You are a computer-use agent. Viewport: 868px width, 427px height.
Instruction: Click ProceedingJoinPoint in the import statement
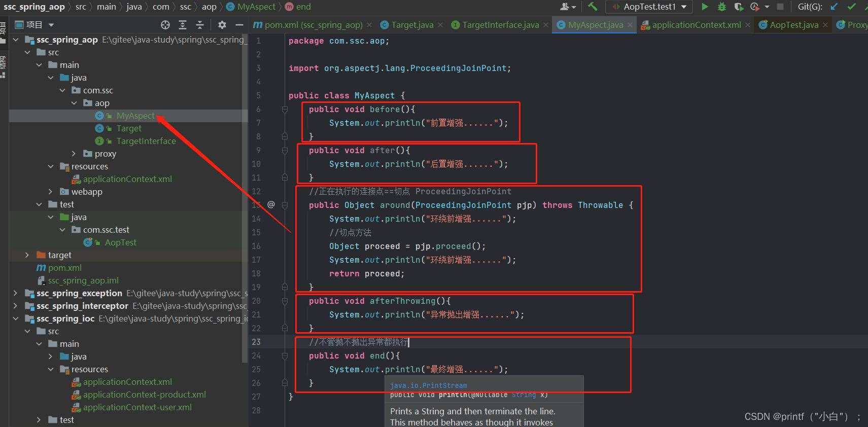[458, 68]
